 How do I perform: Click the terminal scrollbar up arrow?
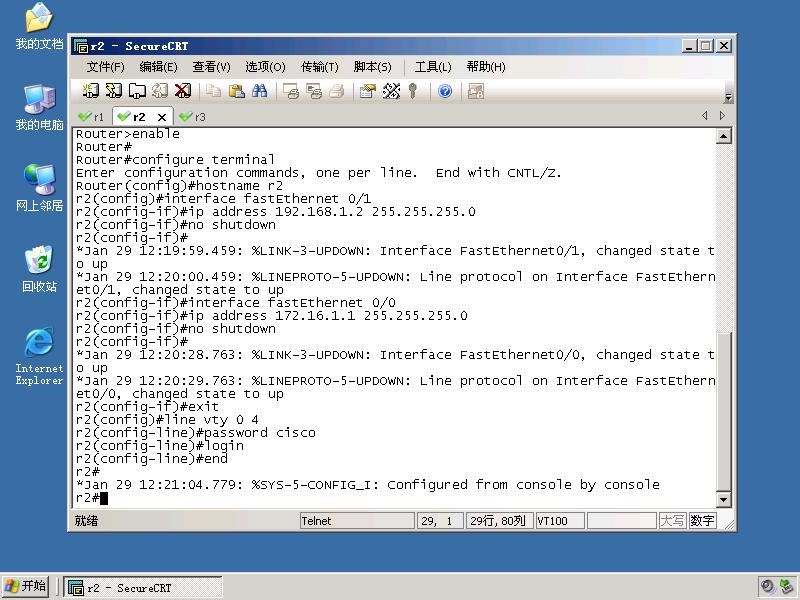click(x=723, y=136)
